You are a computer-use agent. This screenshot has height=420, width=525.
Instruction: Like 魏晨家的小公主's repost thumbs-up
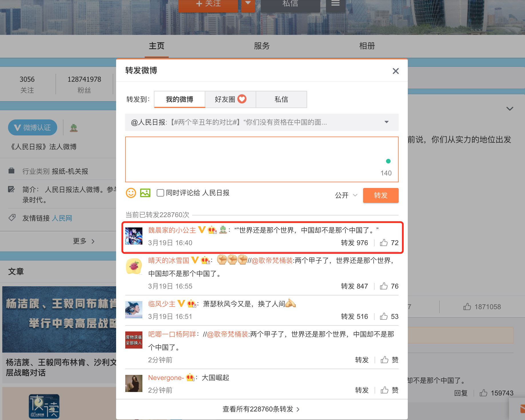384,243
